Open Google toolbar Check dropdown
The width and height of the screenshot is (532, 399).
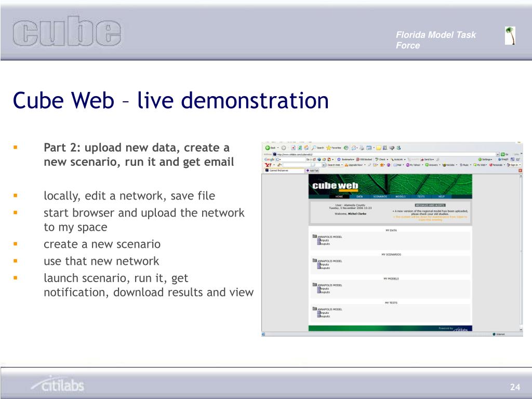click(x=382, y=159)
